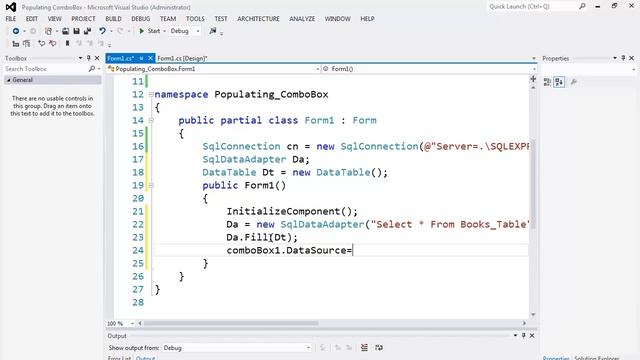Viewport: 640px width, 360px height.
Task: Open the TEAM menu
Action: 168,19
